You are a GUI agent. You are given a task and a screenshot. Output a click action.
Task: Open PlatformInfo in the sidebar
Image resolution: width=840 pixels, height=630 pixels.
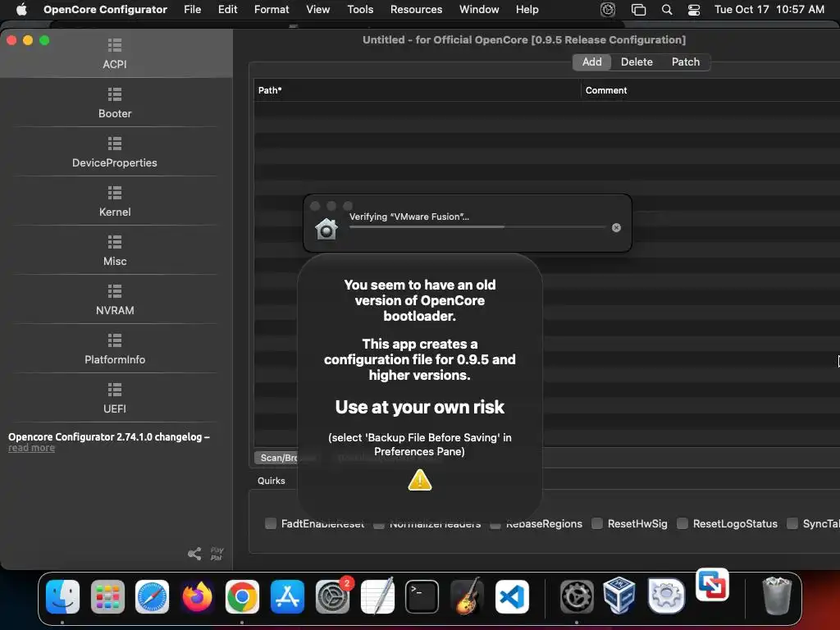pyautogui.click(x=115, y=349)
